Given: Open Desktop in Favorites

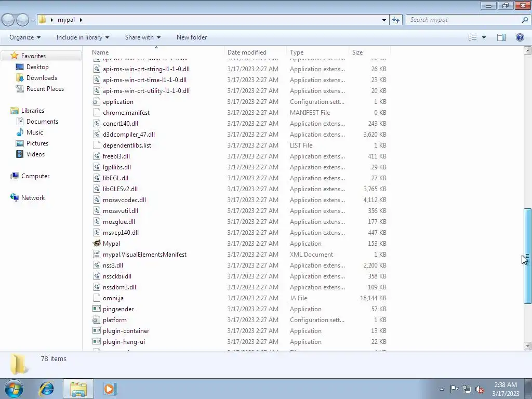Looking at the screenshot, I should pyautogui.click(x=37, y=67).
